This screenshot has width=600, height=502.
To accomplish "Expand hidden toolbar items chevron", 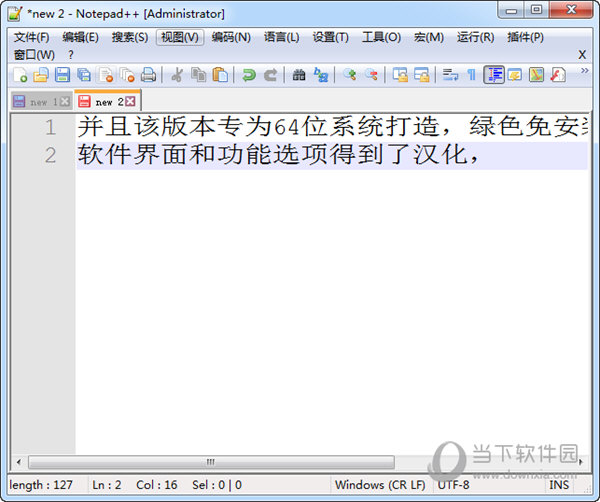I will click(x=584, y=70).
